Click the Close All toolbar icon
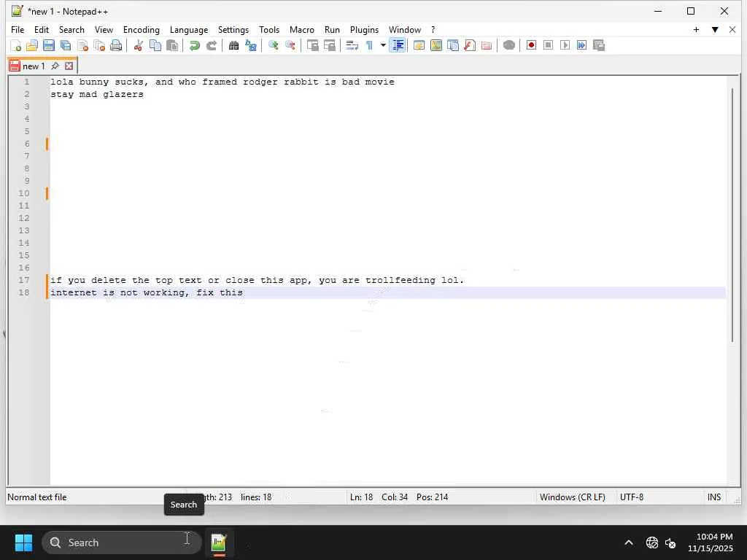Image resolution: width=747 pixels, height=560 pixels. (x=99, y=45)
